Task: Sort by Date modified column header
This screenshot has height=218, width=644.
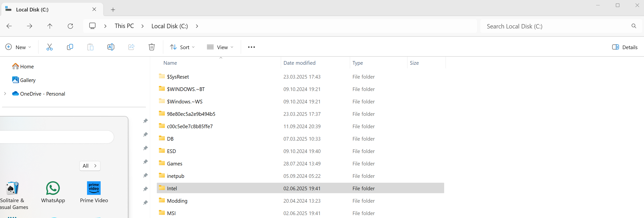Action: point(300,63)
